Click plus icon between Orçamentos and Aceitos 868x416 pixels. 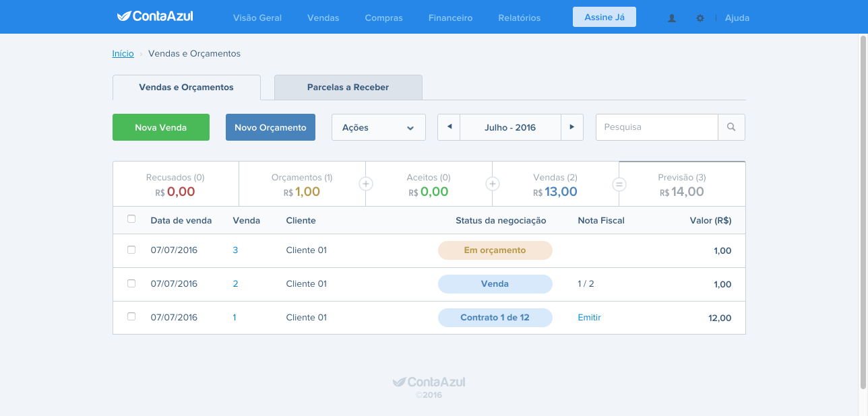coord(366,184)
